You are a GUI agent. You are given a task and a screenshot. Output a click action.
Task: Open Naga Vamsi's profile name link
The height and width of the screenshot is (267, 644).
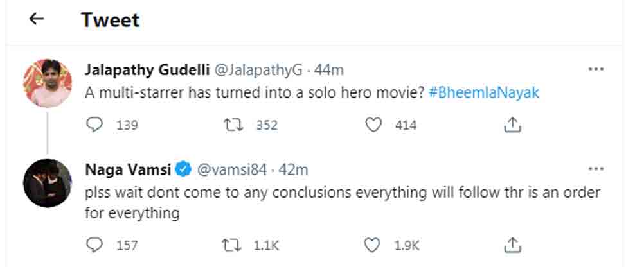click(129, 169)
